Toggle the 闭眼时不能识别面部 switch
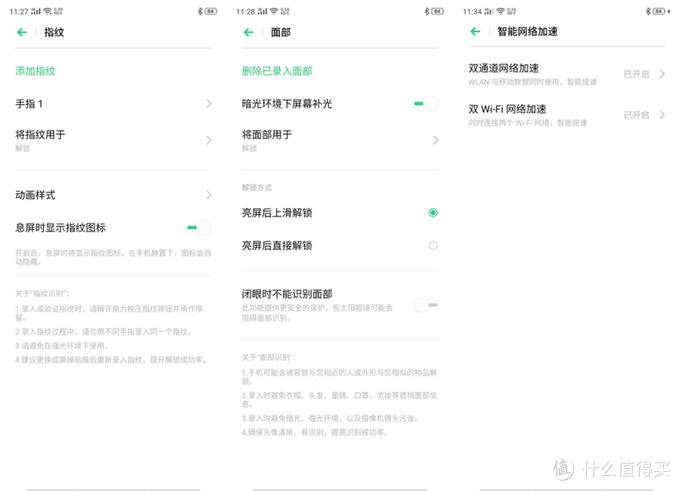Image resolution: width=680 pixels, height=491 pixels. click(426, 305)
